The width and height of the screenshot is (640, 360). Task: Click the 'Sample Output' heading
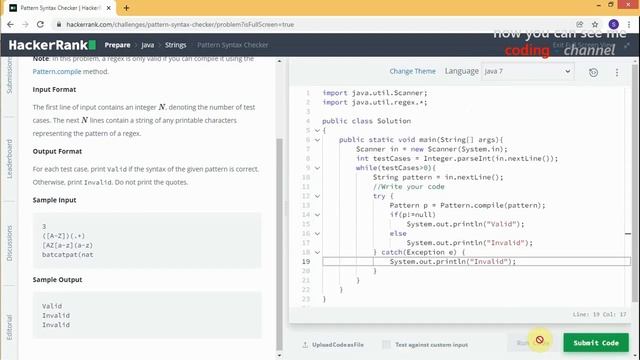[57, 280]
